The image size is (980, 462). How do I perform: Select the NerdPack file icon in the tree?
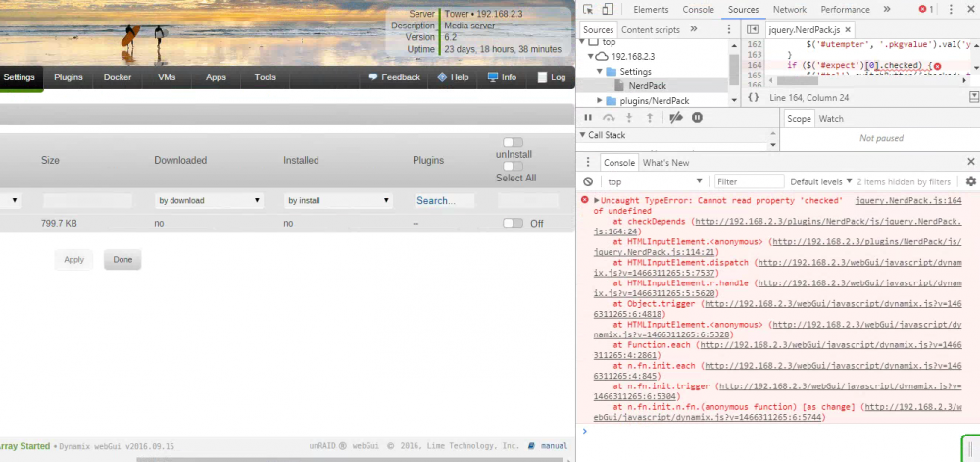point(620,85)
